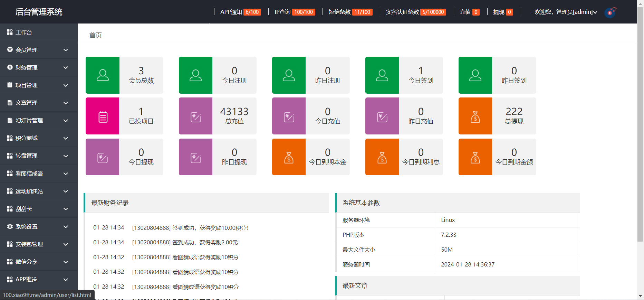Expand the 文章管理 menu chevron
Viewport: 644px width, 300px height.
[x=66, y=103]
